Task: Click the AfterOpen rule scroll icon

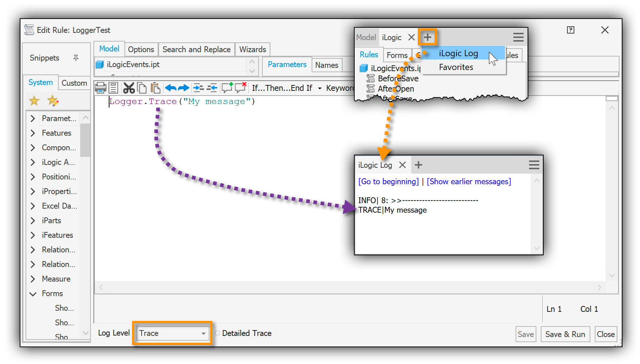Action: click(371, 89)
